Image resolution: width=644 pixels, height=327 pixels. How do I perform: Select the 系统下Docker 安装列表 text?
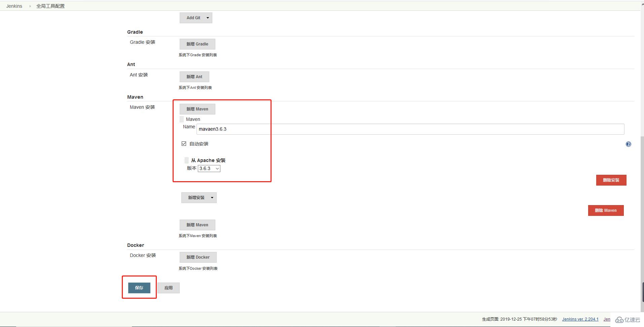coord(198,268)
